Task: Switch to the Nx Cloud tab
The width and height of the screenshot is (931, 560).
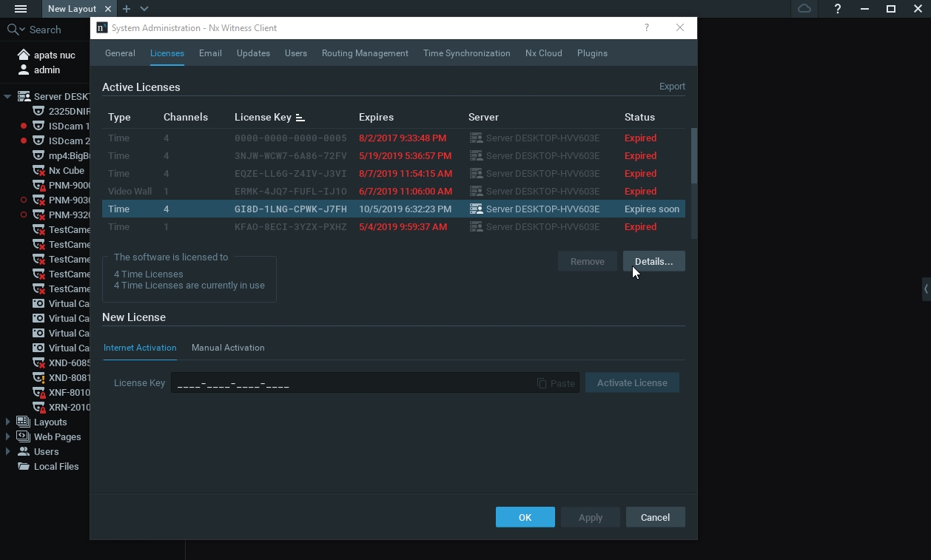Action: tap(543, 53)
